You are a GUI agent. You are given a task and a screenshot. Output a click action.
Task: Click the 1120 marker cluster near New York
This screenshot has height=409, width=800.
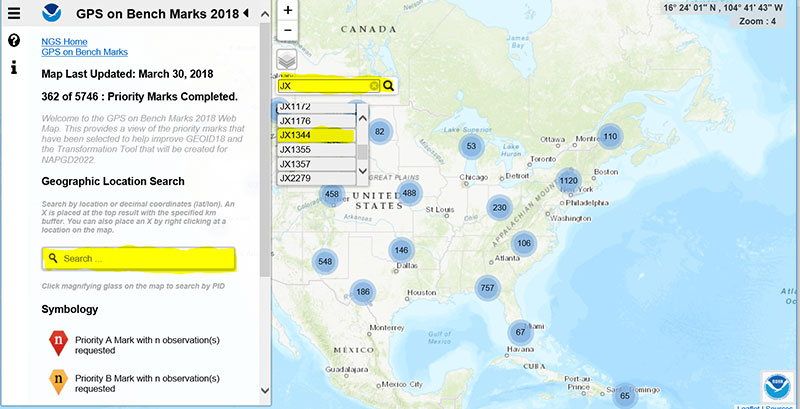point(568,181)
